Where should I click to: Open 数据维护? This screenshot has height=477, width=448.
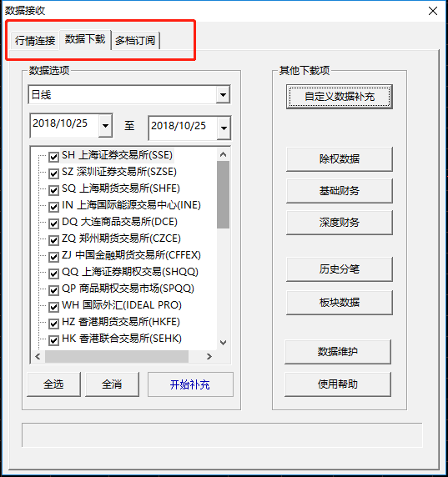(x=338, y=352)
